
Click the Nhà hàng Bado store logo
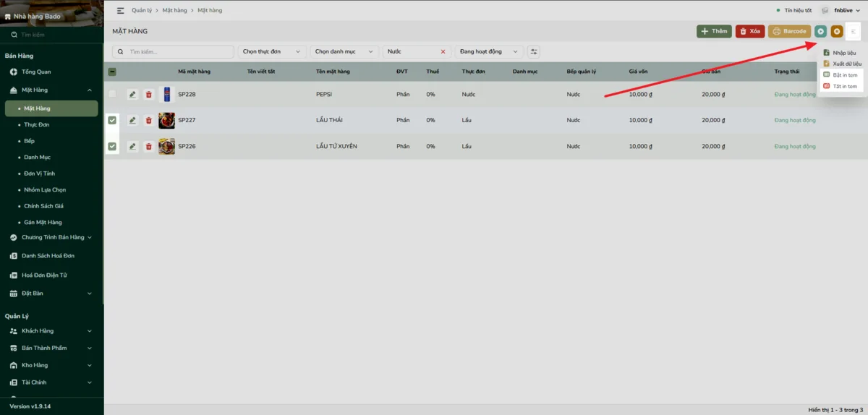click(x=8, y=16)
